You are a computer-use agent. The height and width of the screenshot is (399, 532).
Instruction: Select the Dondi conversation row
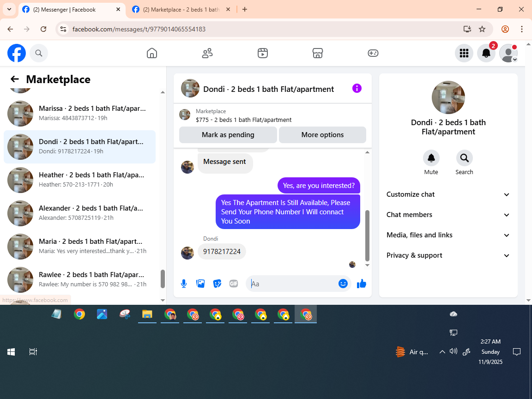tap(80, 146)
